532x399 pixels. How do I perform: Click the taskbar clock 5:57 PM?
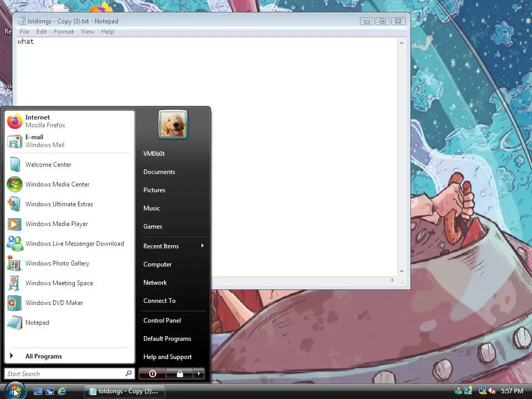tap(512, 391)
